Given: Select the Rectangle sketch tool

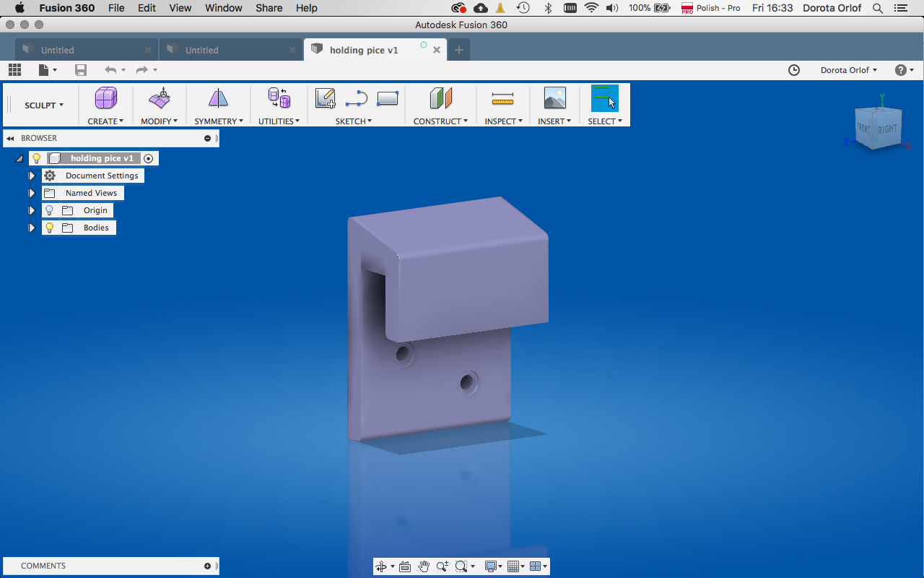Looking at the screenshot, I should (x=388, y=98).
